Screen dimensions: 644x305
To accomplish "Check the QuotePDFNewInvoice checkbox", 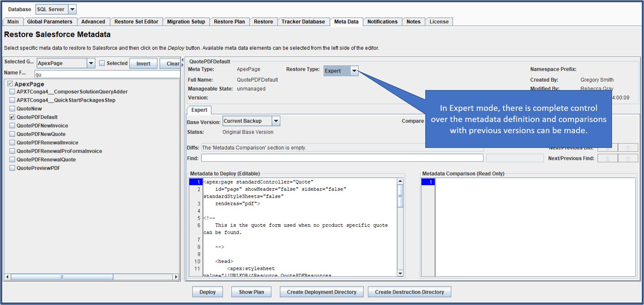I will (x=12, y=126).
